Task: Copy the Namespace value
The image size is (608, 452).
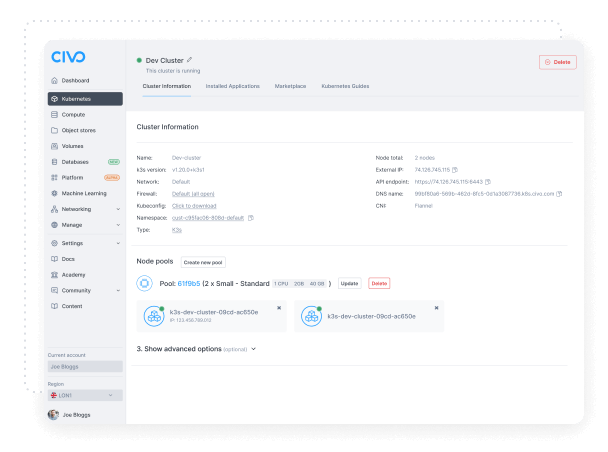Action: click(x=250, y=217)
